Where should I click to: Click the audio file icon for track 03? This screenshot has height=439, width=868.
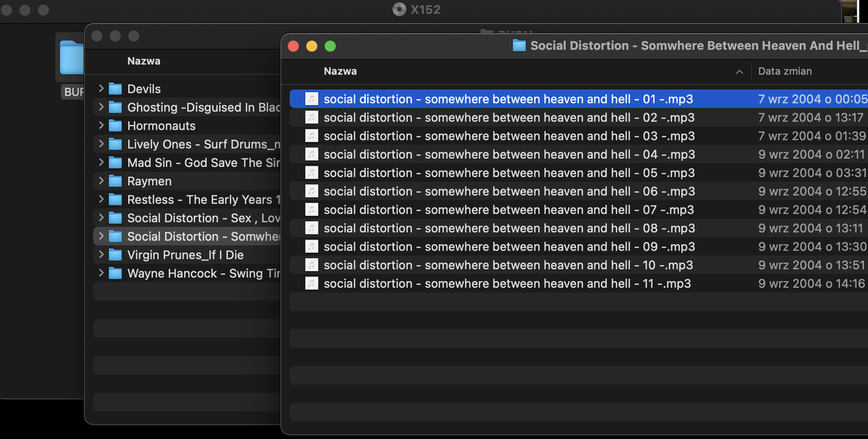point(312,136)
